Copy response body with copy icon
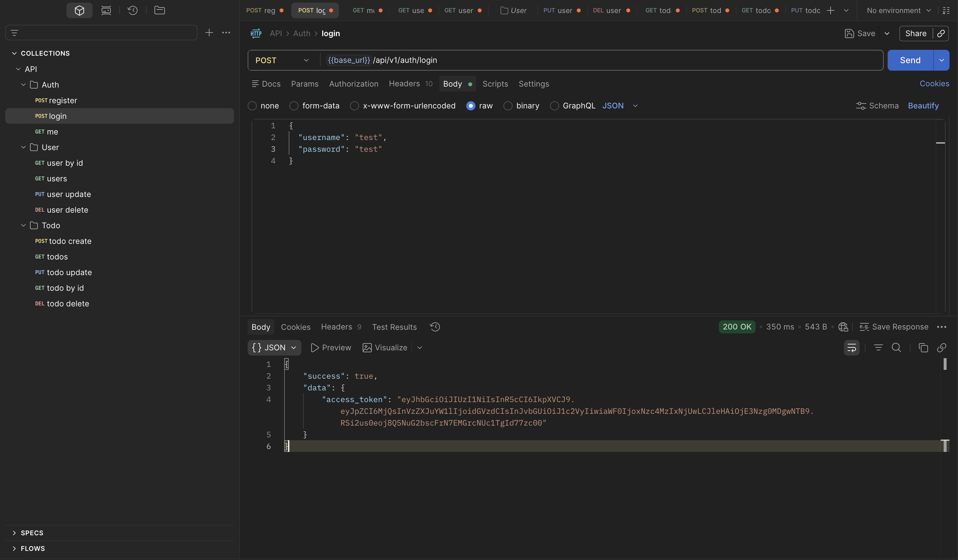This screenshot has height=560, width=958. click(x=923, y=348)
